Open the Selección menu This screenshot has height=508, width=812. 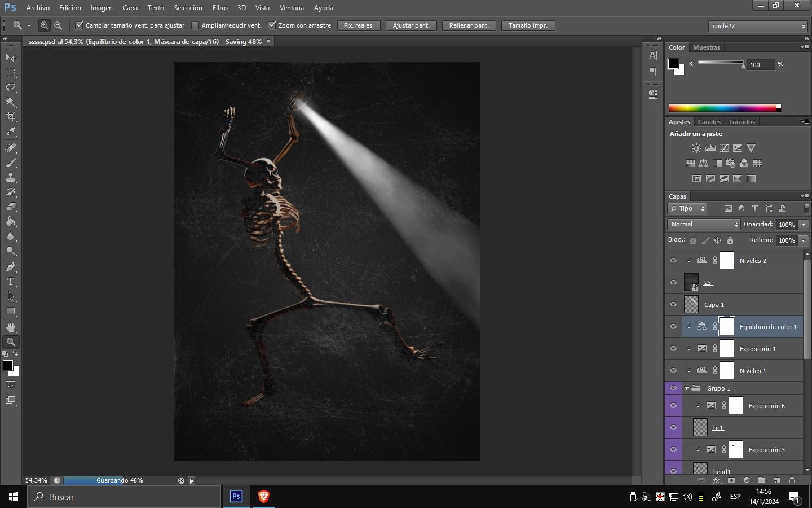[188, 8]
